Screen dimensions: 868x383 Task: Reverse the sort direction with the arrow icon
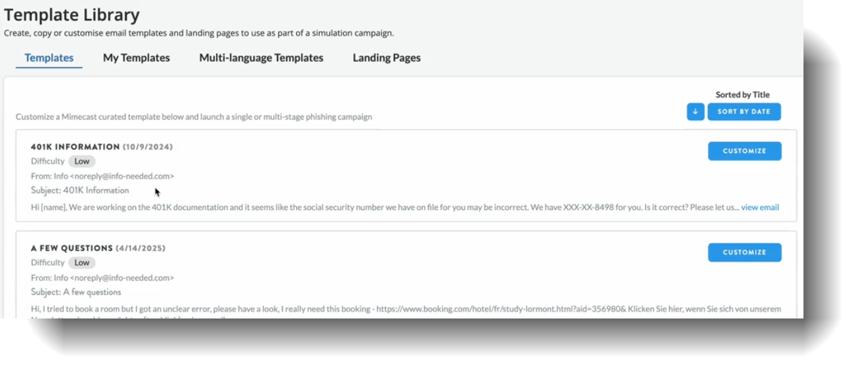coord(695,111)
